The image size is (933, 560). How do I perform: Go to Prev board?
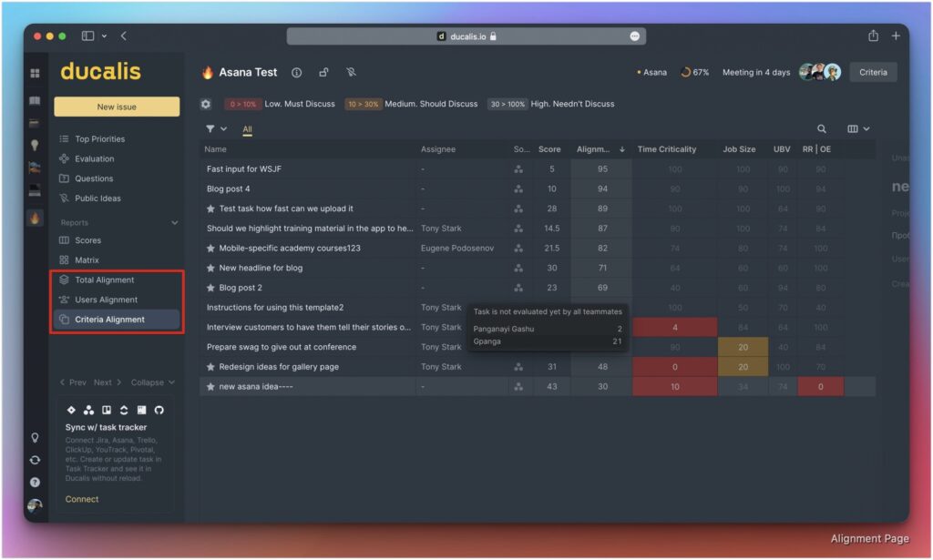(73, 382)
